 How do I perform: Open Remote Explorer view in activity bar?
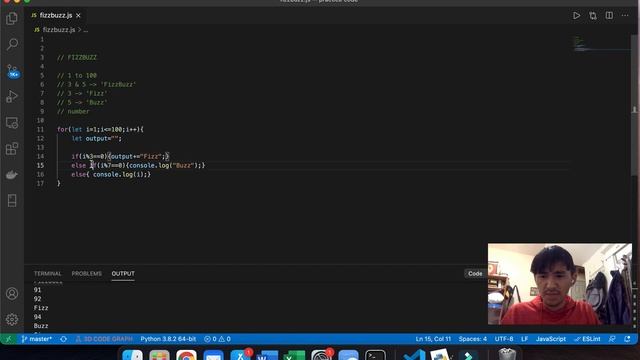pos(12,122)
